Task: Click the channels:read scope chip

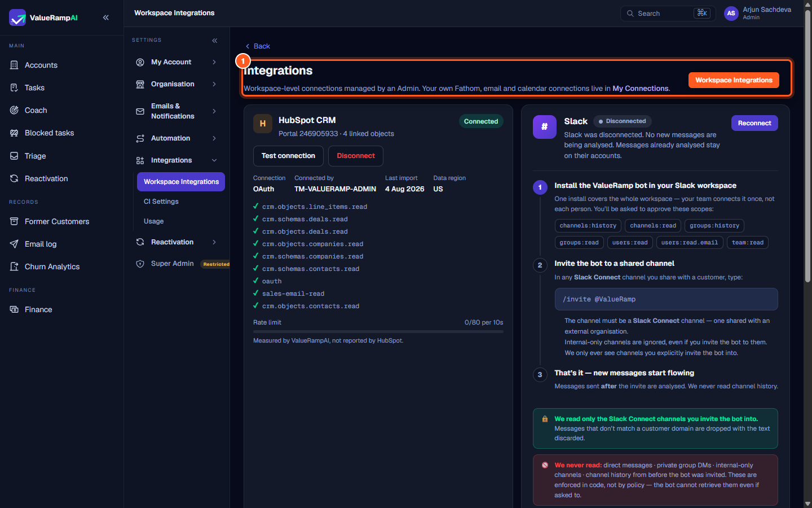Action: point(653,226)
